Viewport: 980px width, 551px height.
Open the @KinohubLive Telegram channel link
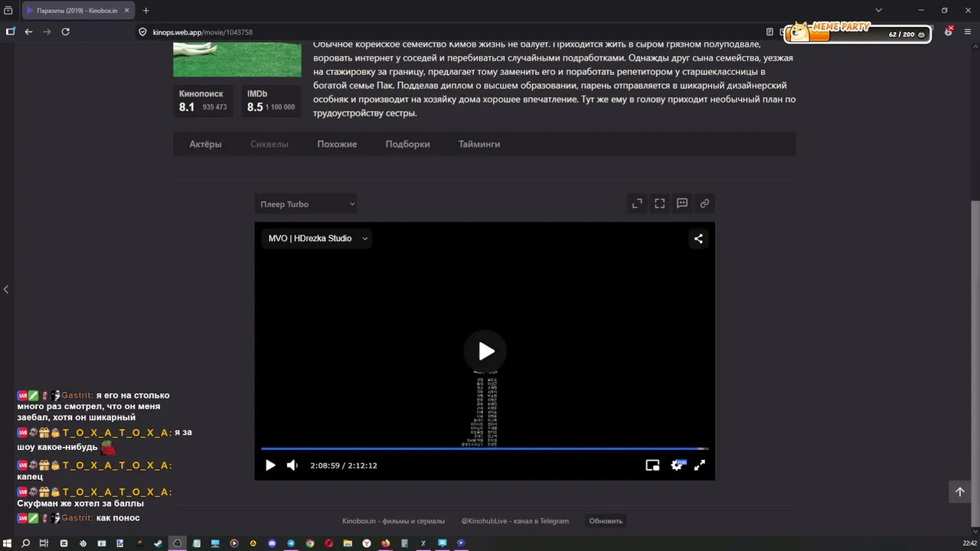[514, 521]
